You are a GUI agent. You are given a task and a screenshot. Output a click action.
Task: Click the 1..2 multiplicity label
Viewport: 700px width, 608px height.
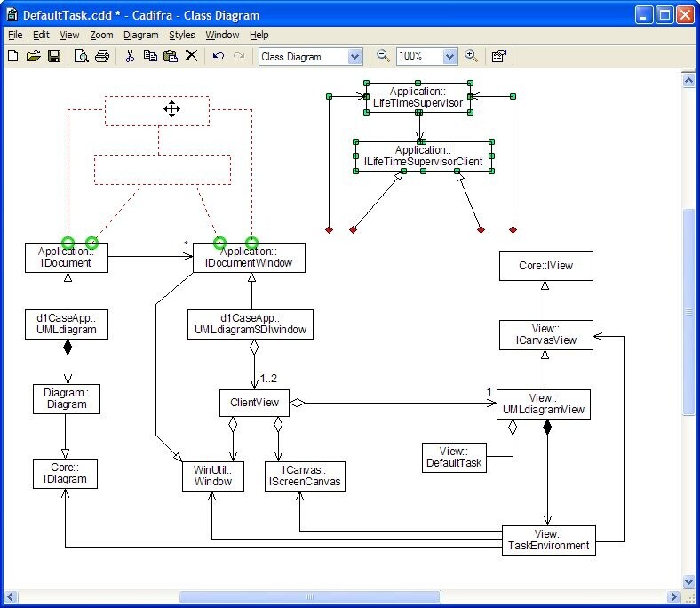point(268,379)
